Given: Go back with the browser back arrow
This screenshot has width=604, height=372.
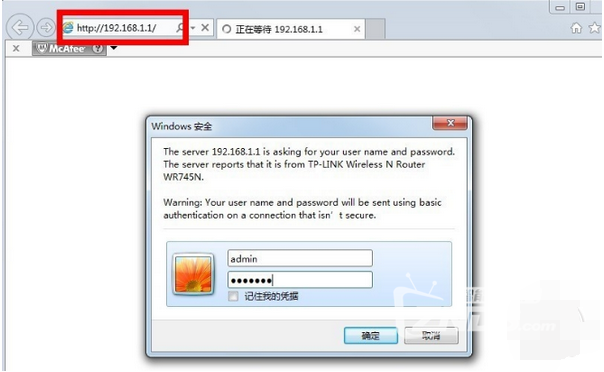Looking at the screenshot, I should pyautogui.click(x=20, y=27).
